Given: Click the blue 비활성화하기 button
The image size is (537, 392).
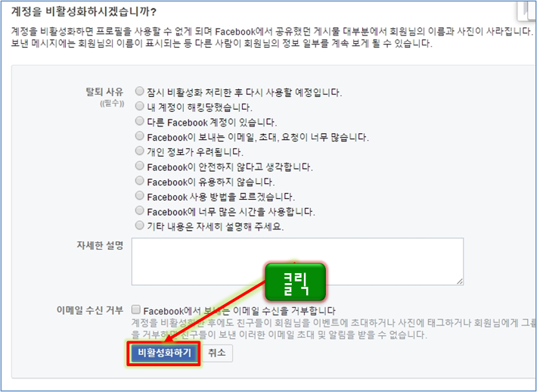Looking at the screenshot, I should pyautogui.click(x=163, y=353).
